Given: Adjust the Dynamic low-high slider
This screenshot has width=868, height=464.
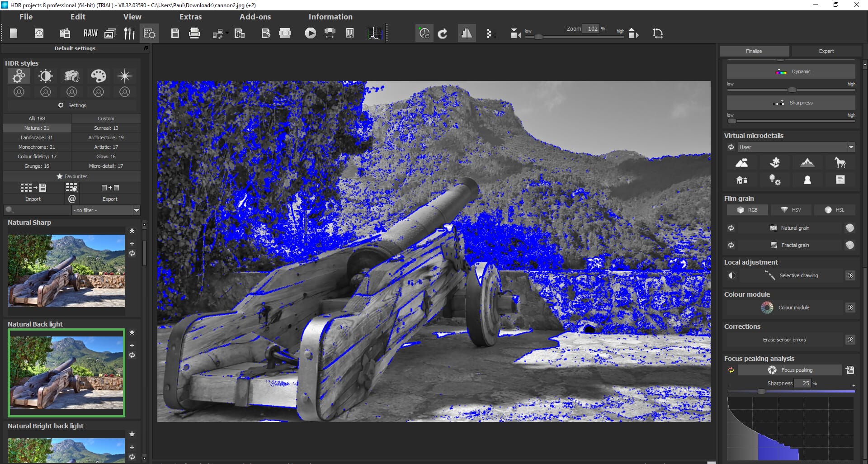Looking at the screenshot, I should click(x=791, y=90).
